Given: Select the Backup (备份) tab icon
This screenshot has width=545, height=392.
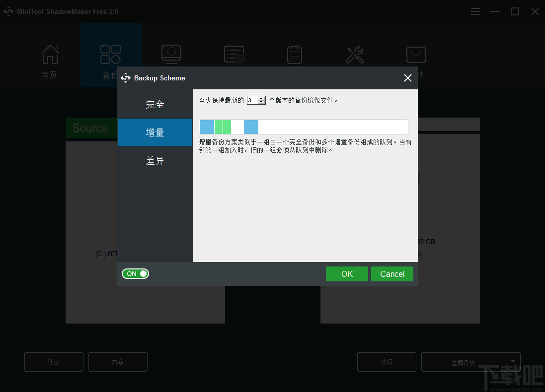Looking at the screenshot, I should pyautogui.click(x=110, y=55).
